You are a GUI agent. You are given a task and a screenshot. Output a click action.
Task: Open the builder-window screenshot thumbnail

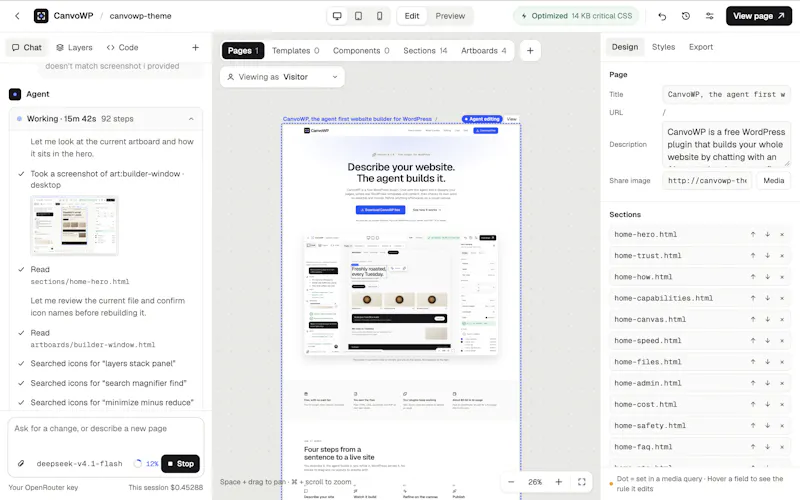pos(74,225)
